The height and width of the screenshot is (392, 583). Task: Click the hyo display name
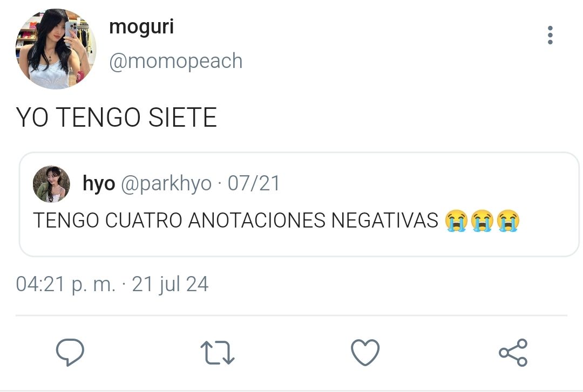[x=99, y=183]
